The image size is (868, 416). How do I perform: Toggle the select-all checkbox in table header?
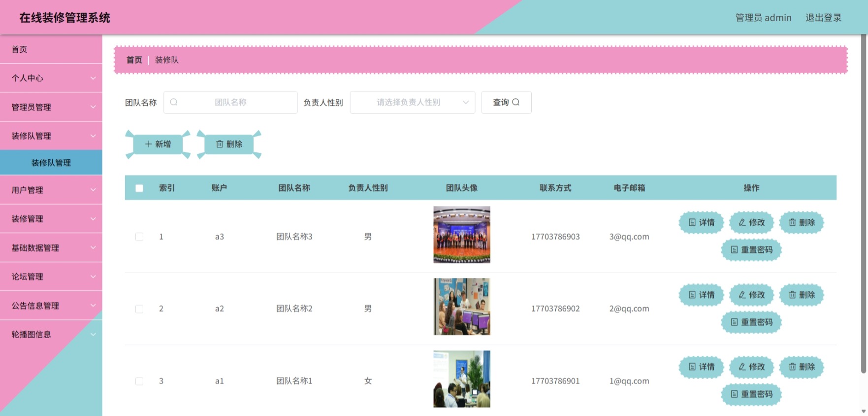(x=139, y=188)
